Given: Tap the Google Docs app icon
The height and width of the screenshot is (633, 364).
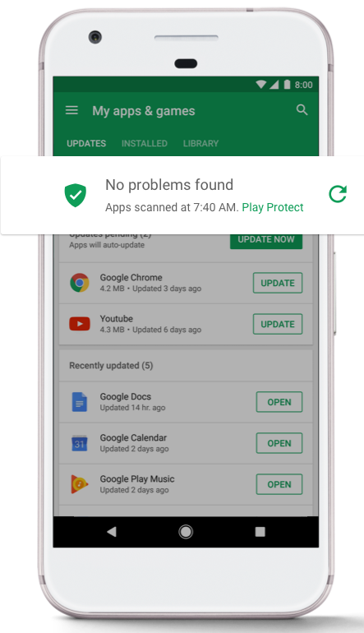Looking at the screenshot, I should [x=80, y=402].
